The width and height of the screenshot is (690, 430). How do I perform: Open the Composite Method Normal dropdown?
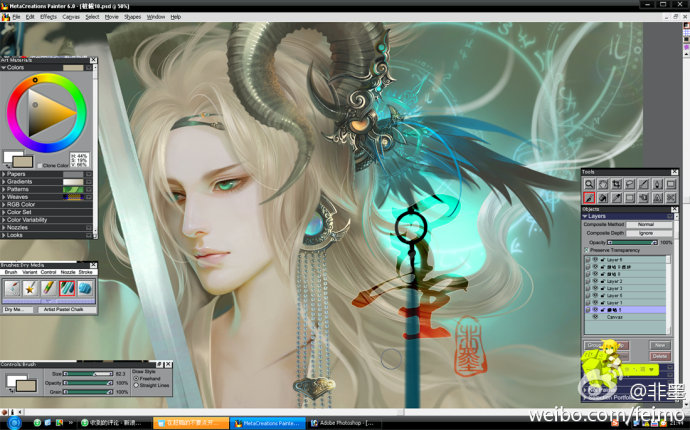click(x=649, y=224)
